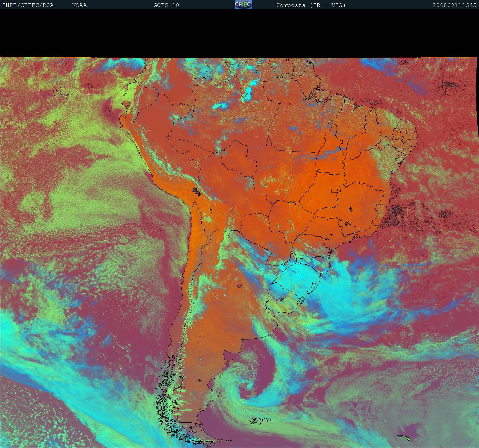Select the Mar Chiquita lake outline in Argentina

tap(240, 286)
